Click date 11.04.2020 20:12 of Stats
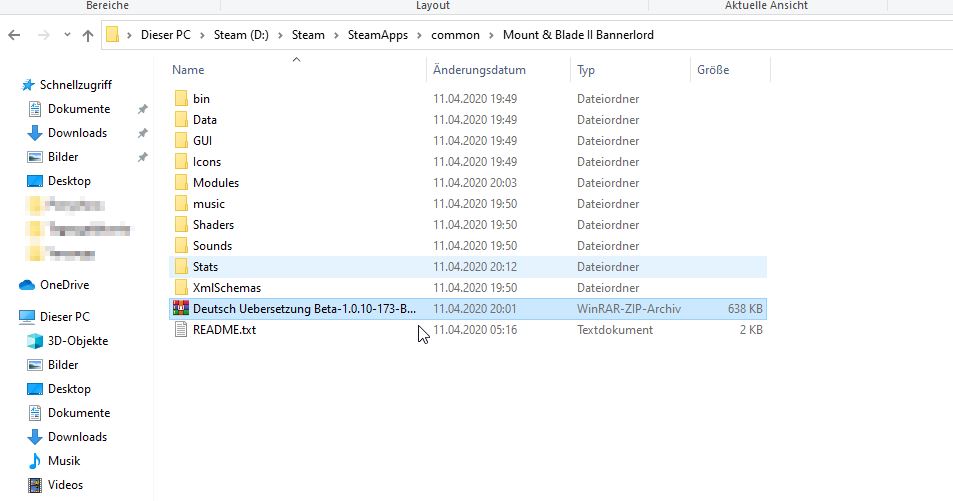 pos(475,266)
